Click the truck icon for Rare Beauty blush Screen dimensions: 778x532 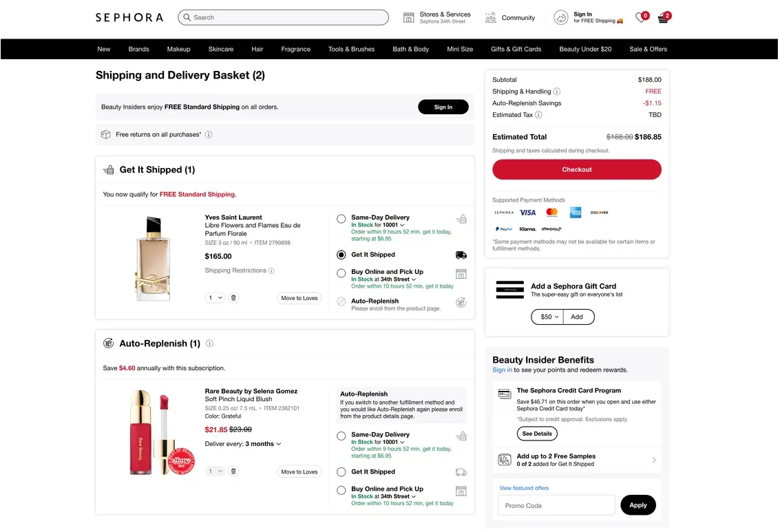461,472
